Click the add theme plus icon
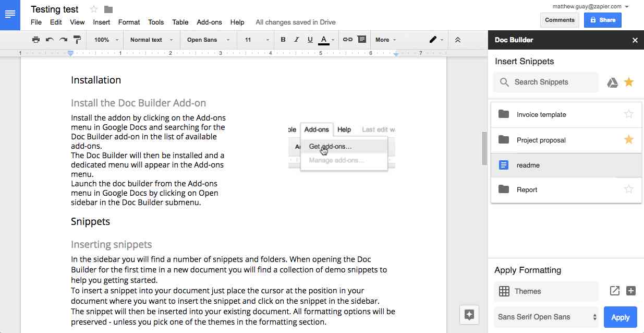The height and width of the screenshot is (333, 644). click(631, 291)
